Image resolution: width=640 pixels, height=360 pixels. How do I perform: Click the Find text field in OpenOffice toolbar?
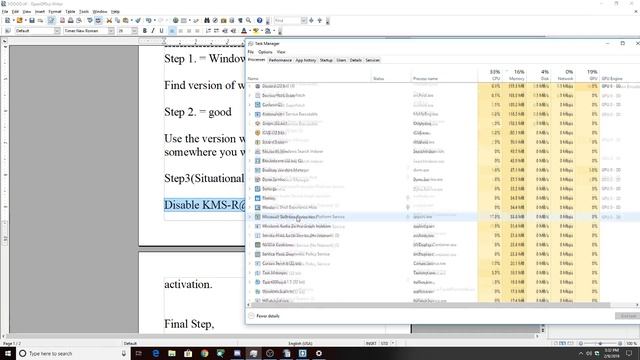[287, 20]
